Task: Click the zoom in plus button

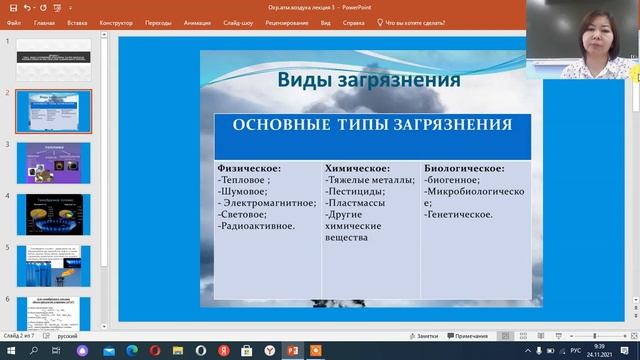Action: pos(625,336)
